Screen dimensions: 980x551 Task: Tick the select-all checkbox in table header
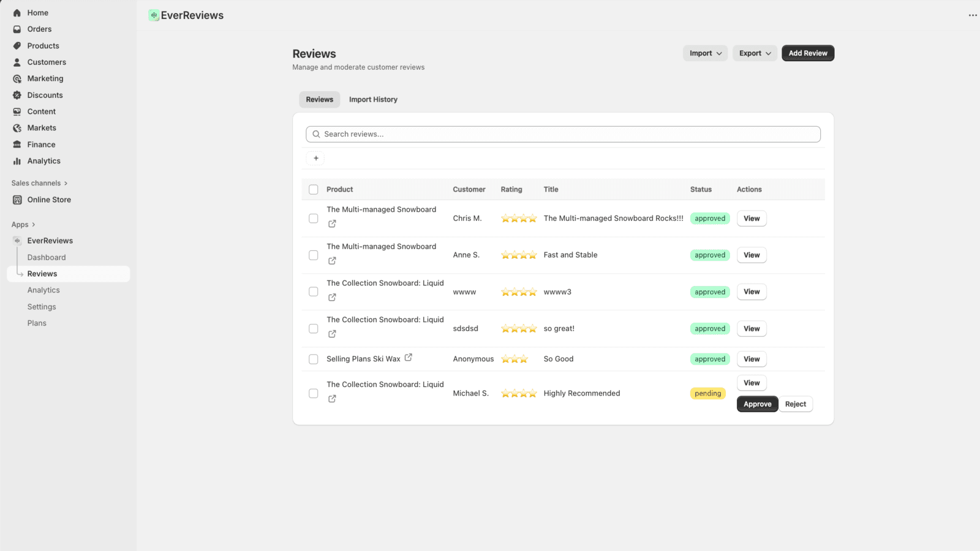[314, 190]
